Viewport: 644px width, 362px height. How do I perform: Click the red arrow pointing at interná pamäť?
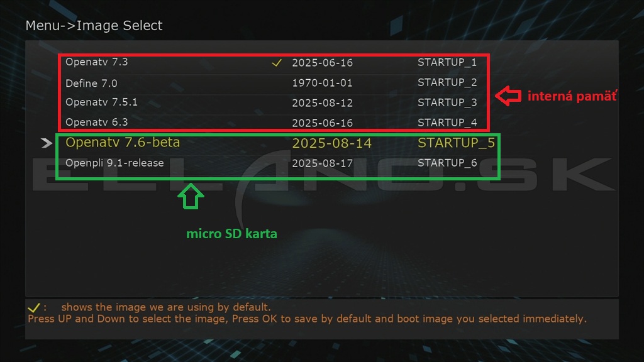509,96
